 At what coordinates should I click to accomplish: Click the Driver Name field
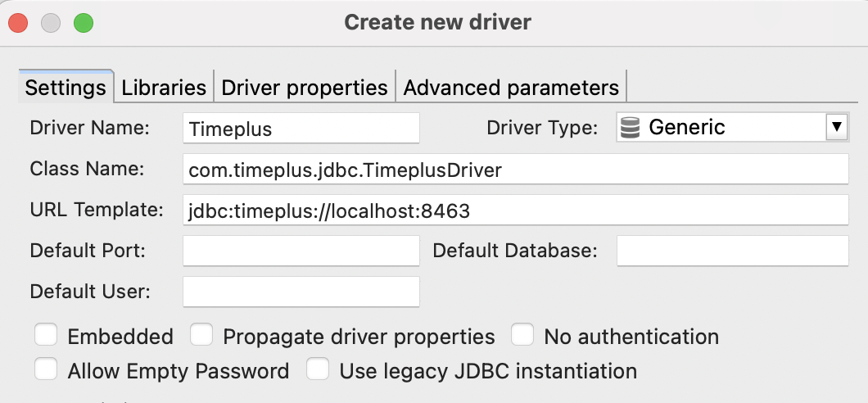[301, 129]
